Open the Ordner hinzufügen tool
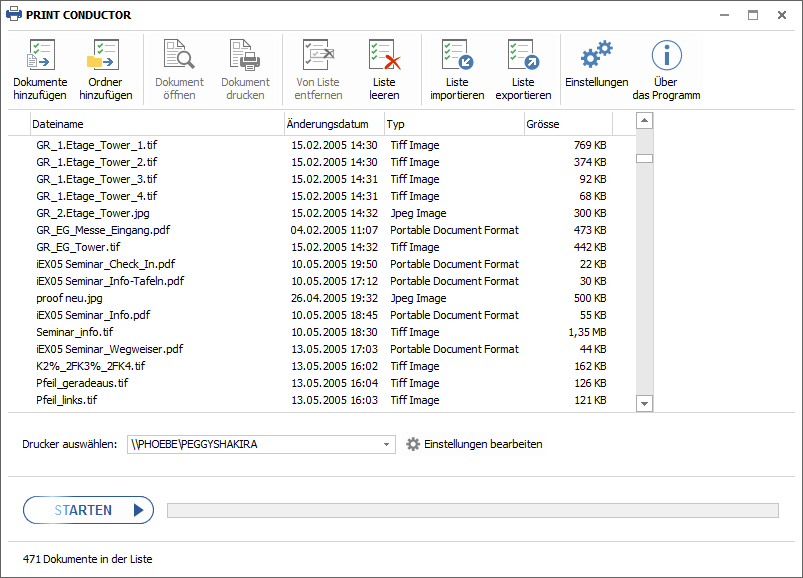Viewport: 803px width, 578px height. pos(104,55)
